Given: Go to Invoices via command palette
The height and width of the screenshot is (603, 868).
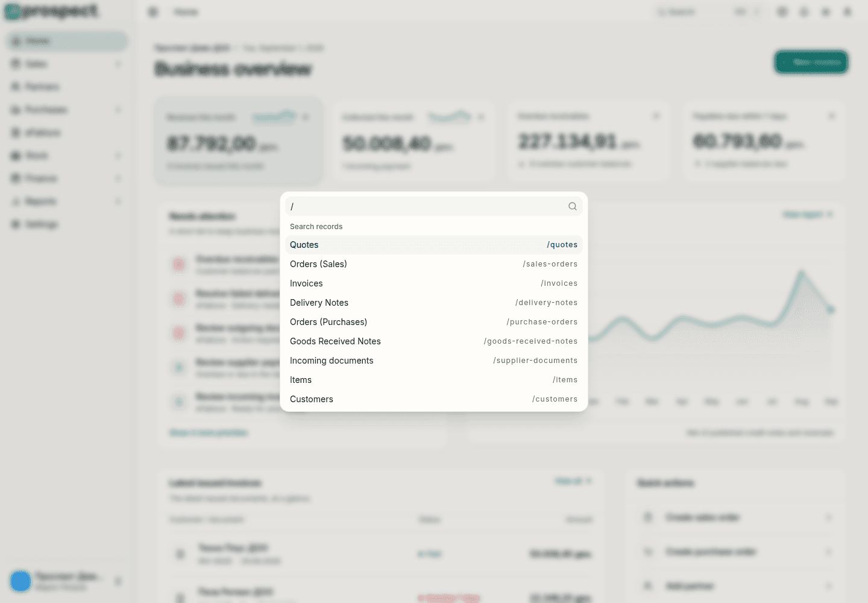Looking at the screenshot, I should tap(434, 283).
